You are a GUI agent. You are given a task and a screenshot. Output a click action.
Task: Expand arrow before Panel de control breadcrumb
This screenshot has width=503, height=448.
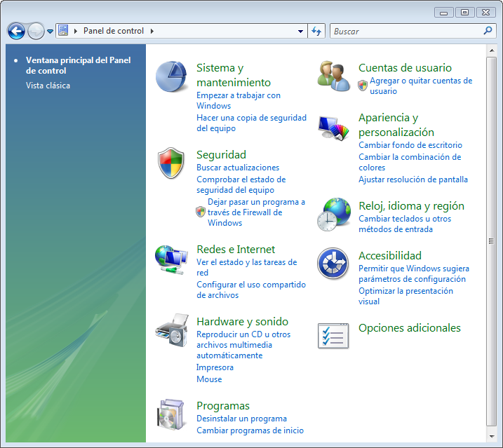[76, 31]
